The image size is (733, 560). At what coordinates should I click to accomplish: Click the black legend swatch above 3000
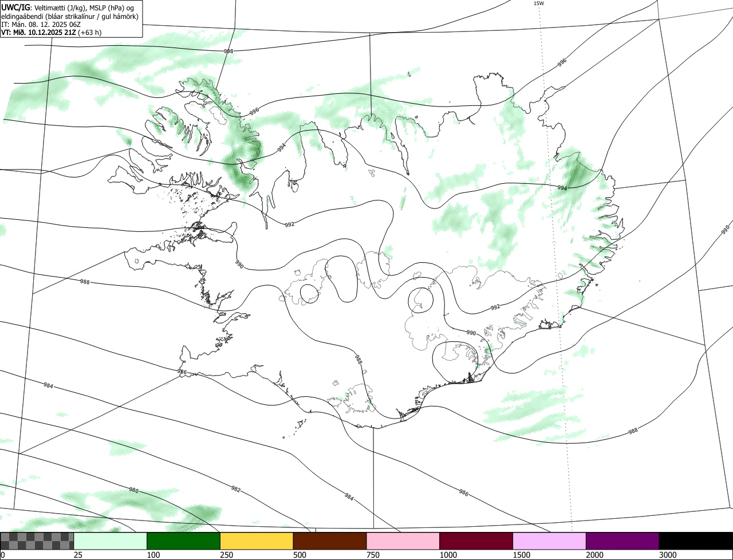(696, 541)
